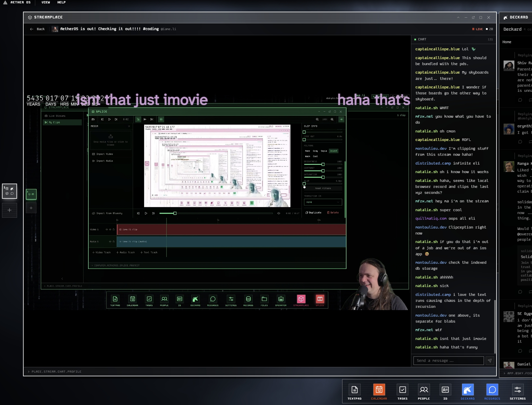Expand the APP.BSKY.FEED footer in Deckard
Screen dimensions: 532x405
coord(505,373)
